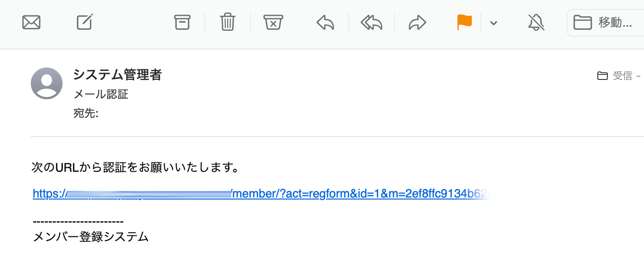Open the flag color dropdown arrow
The image size is (644, 272).
pos(493,23)
